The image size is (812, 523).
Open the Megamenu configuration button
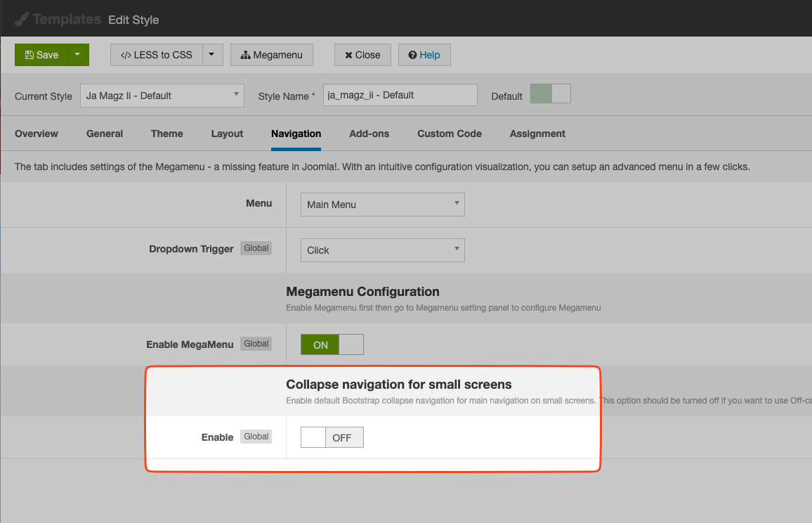click(x=271, y=55)
